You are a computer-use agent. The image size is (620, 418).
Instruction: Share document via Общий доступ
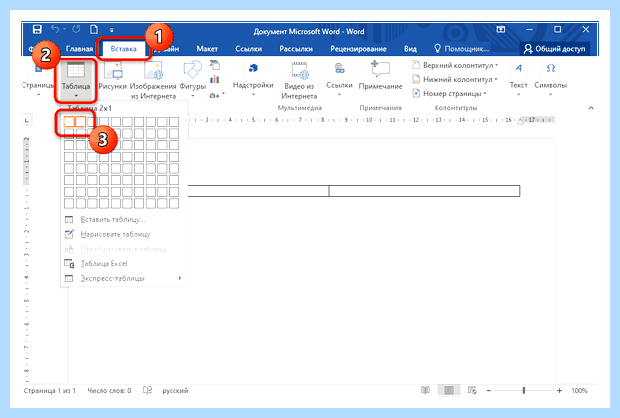554,49
